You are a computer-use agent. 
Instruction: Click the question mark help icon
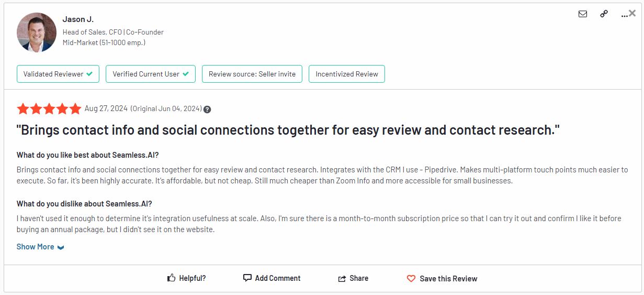tap(208, 110)
